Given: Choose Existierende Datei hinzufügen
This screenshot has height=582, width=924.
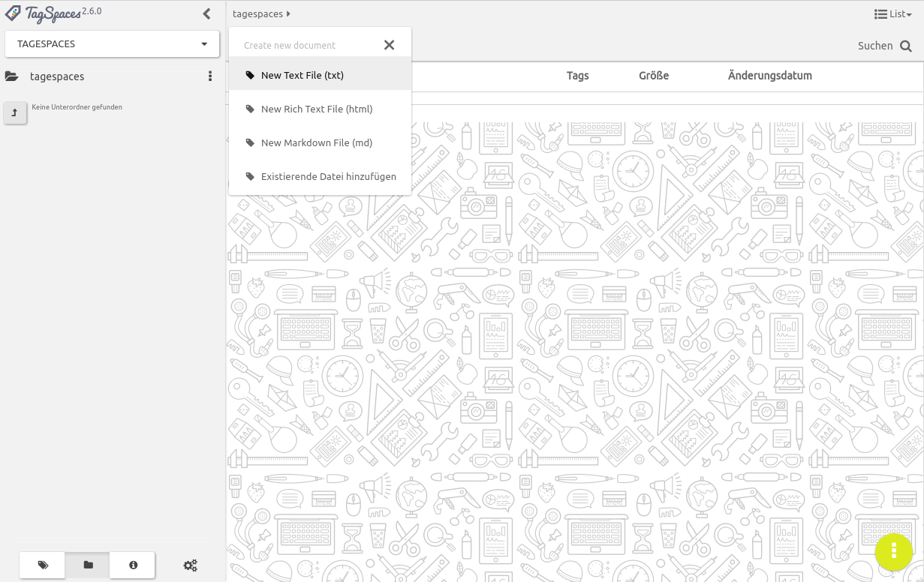Looking at the screenshot, I should [x=321, y=176].
